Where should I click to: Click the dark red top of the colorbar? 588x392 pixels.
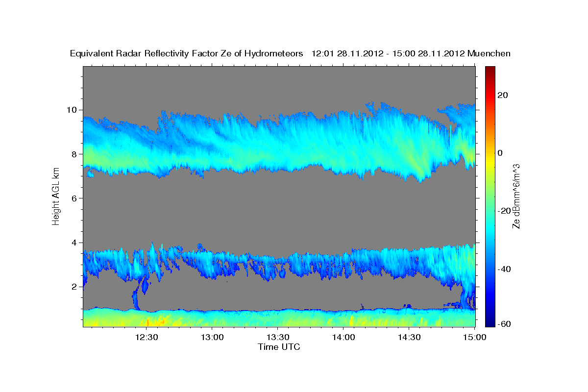point(490,71)
